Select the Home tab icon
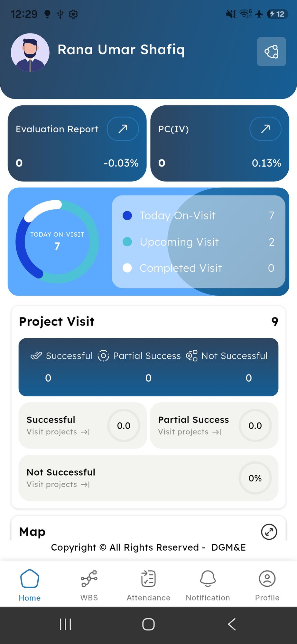Screen dimensions: 297x644 [30, 579]
